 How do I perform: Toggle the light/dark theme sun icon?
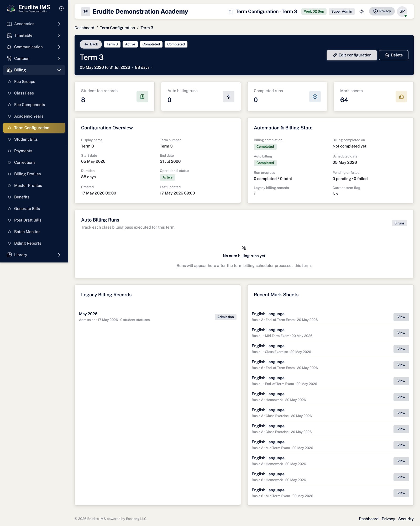[x=362, y=11]
